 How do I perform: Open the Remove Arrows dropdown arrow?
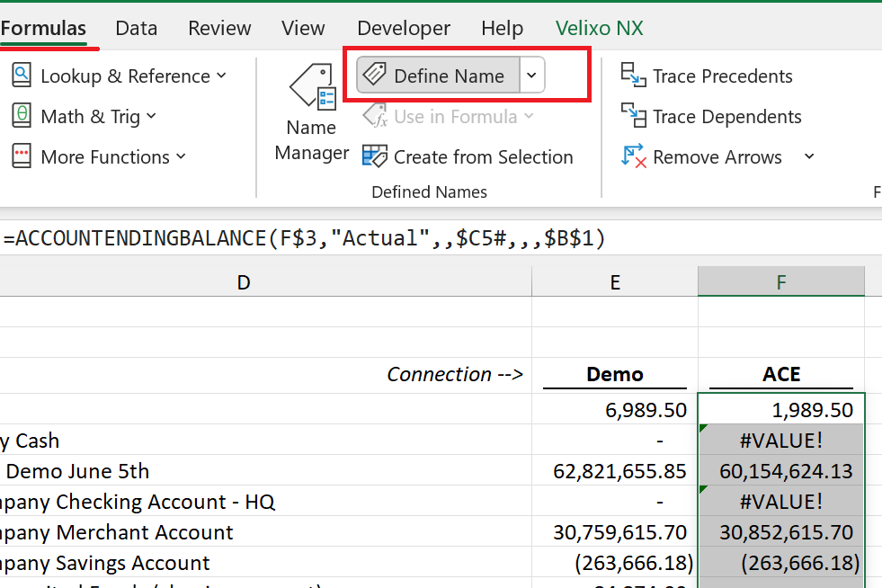pos(809,156)
